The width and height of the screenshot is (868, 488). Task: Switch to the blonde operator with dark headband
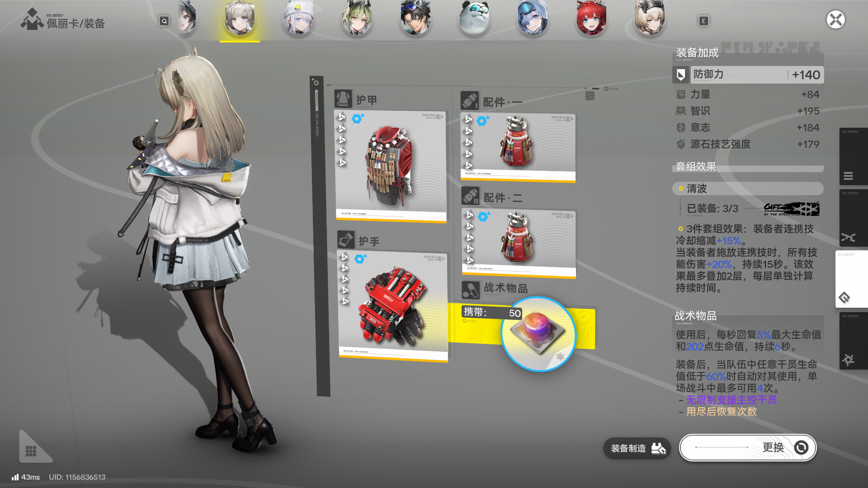pyautogui.click(x=650, y=19)
